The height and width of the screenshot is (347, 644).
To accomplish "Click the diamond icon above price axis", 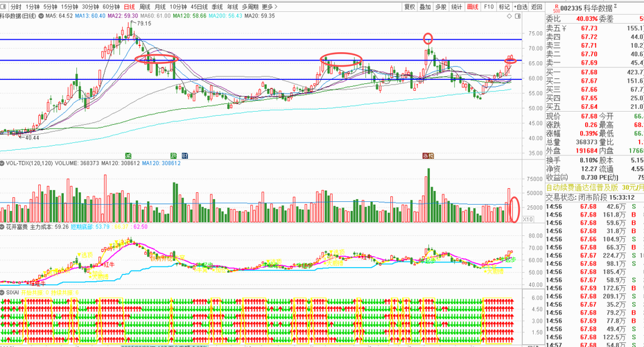I will (510, 16).
